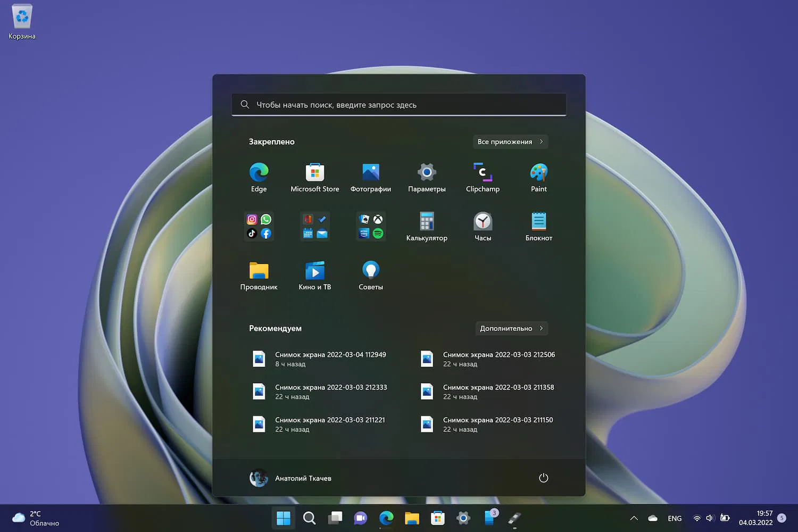The height and width of the screenshot is (532, 798).
Task: Launch the Clipchamp app
Action: click(x=483, y=178)
